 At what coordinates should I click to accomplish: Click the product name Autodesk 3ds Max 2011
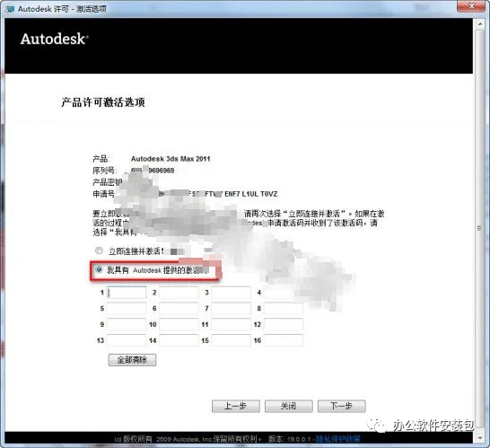[x=171, y=159]
